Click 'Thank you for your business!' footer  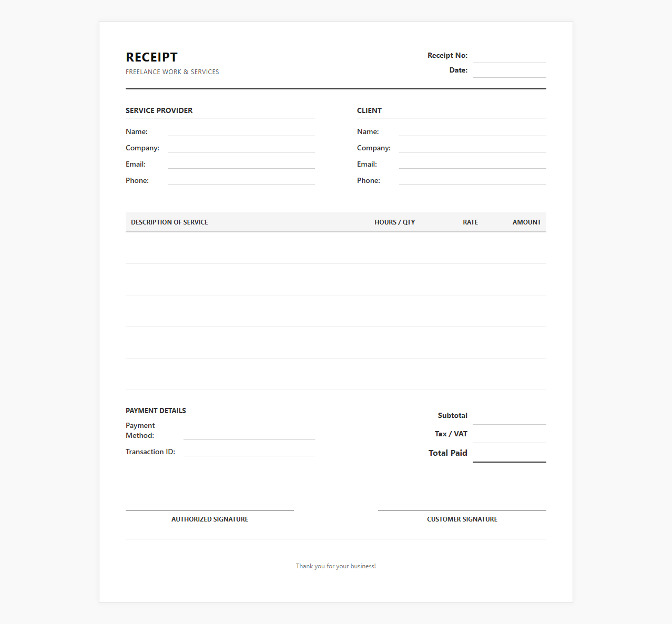click(336, 566)
